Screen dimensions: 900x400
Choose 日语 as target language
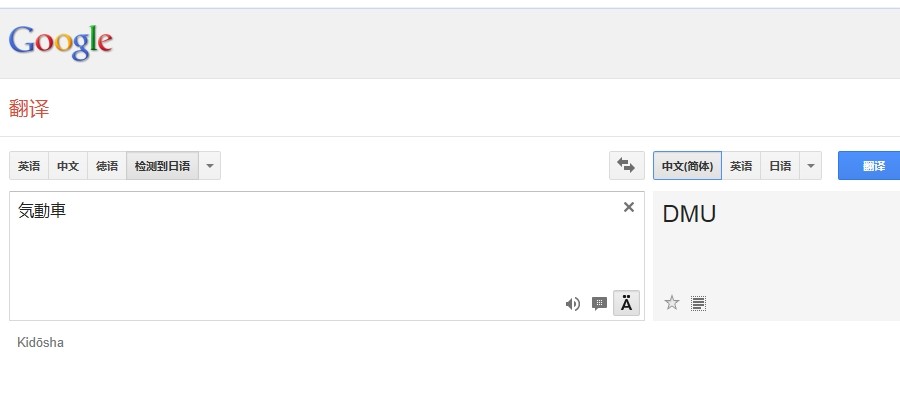click(780, 166)
